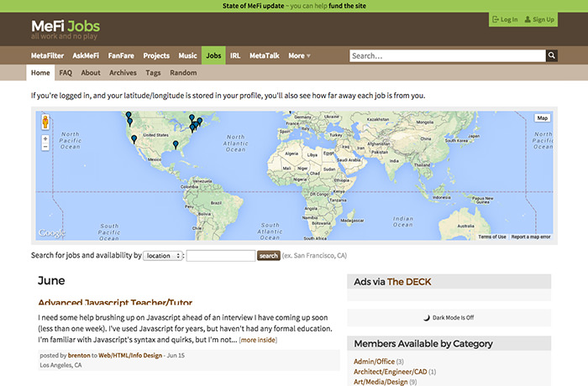
Task: Click the 'State of MeFi update' link
Action: pyautogui.click(x=253, y=6)
